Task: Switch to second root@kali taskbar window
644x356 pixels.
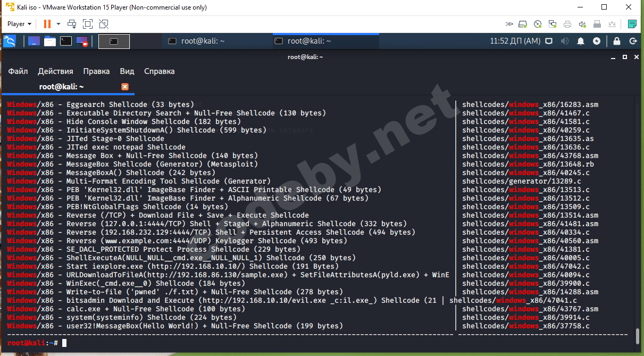Action: (325, 41)
